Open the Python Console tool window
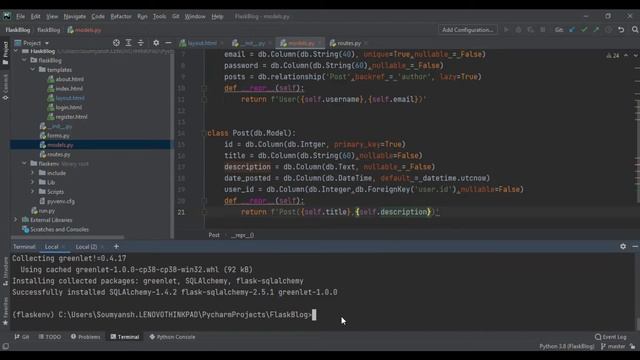The image size is (640, 360). pyautogui.click(x=172, y=337)
